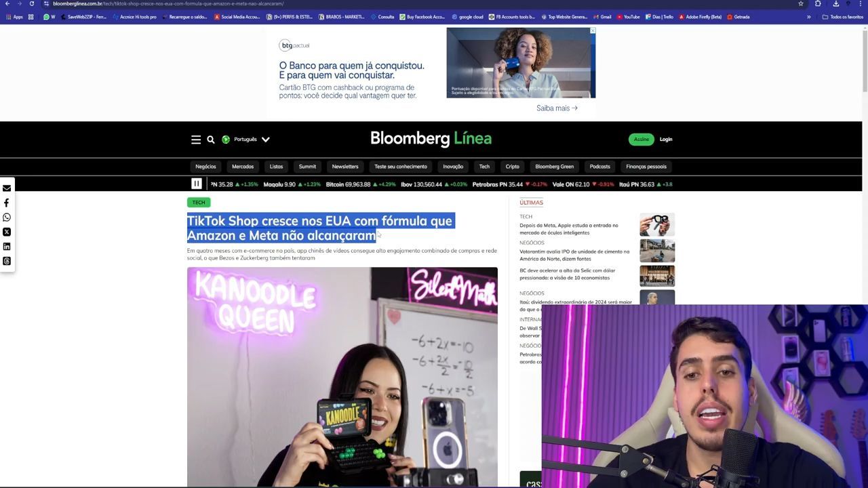Share article on Facebook icon

(x=7, y=203)
